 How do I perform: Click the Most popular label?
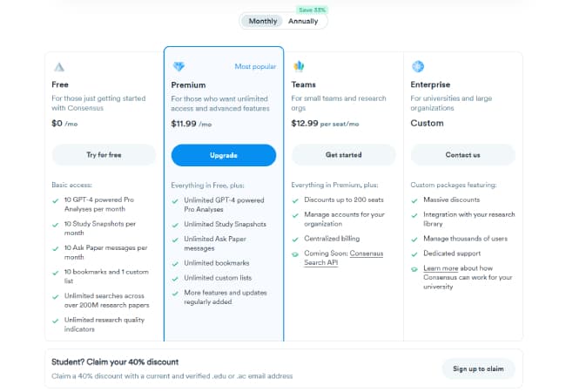(x=254, y=66)
